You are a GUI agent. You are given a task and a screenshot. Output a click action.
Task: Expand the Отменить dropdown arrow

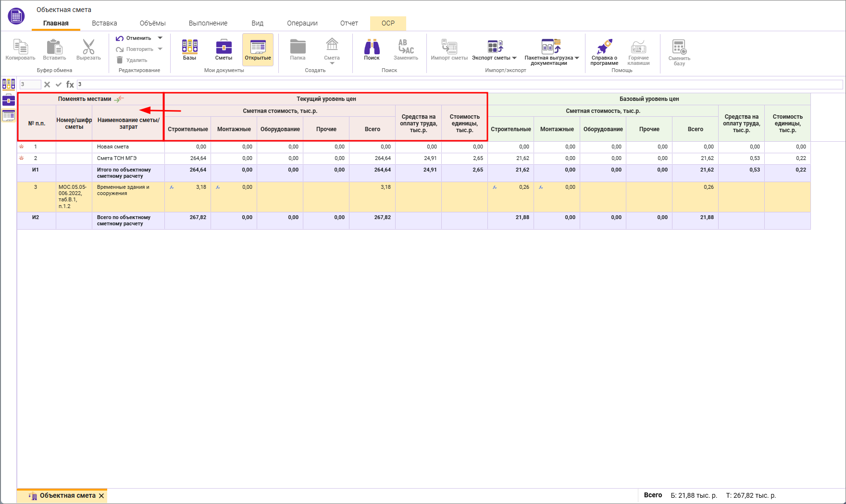161,38
